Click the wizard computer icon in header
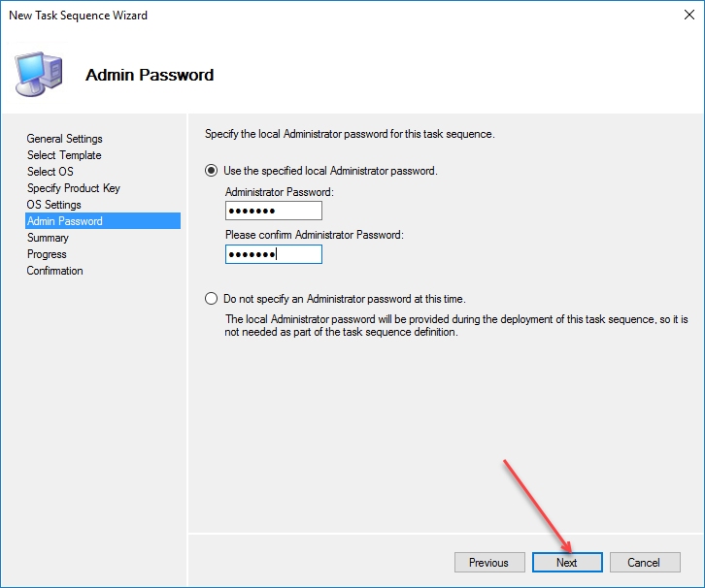The width and height of the screenshot is (705, 588). [x=39, y=72]
